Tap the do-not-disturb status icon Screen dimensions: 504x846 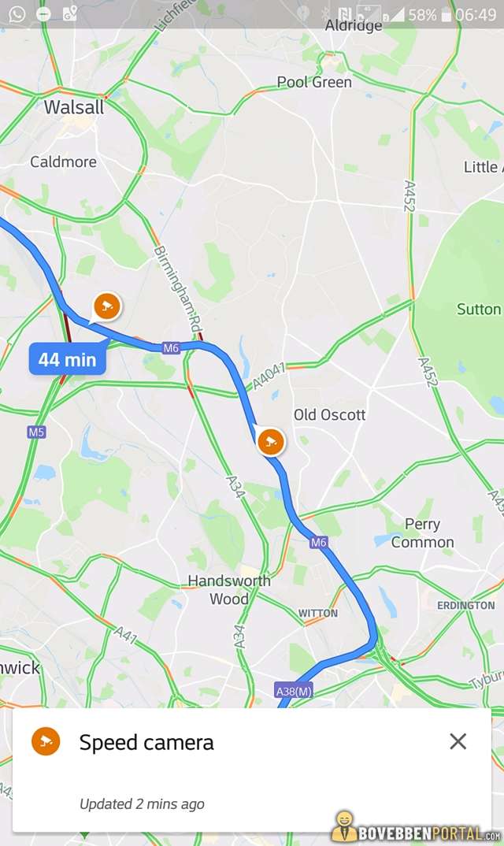point(43,14)
